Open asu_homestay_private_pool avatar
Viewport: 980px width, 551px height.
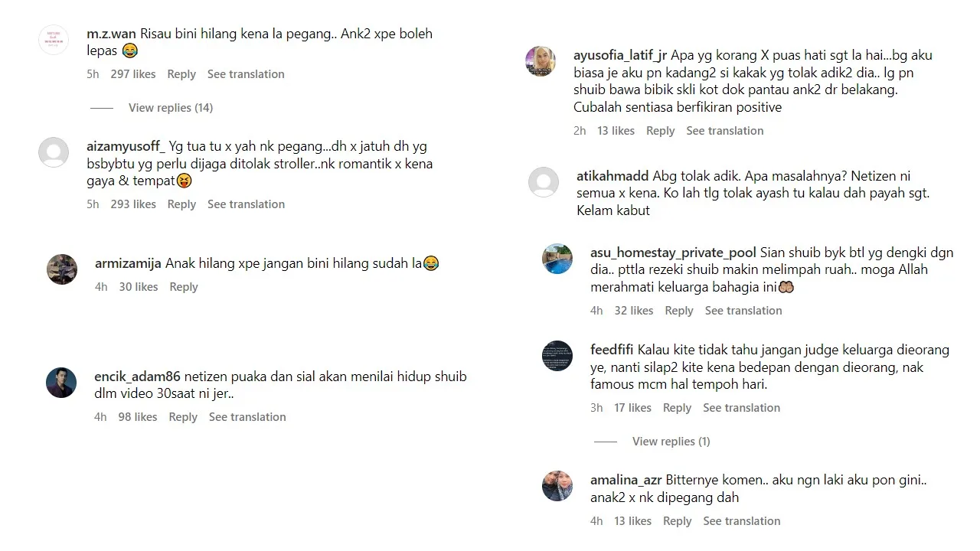[x=557, y=259]
